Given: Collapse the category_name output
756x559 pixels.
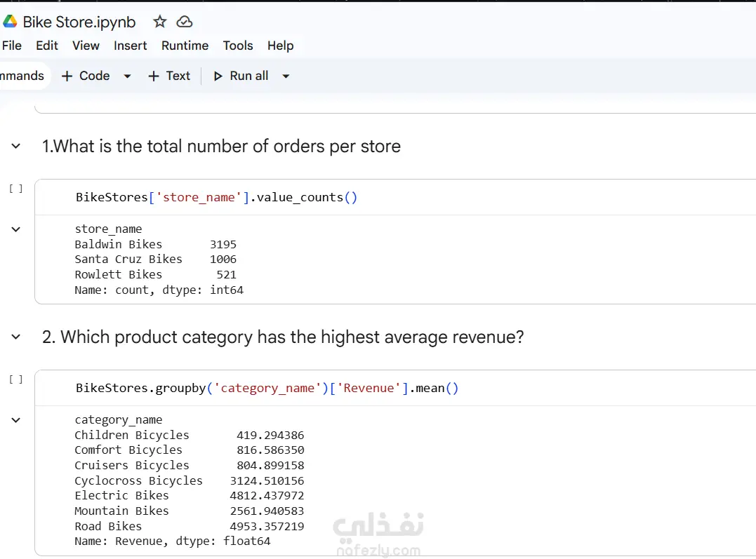Looking at the screenshot, I should click(x=16, y=420).
